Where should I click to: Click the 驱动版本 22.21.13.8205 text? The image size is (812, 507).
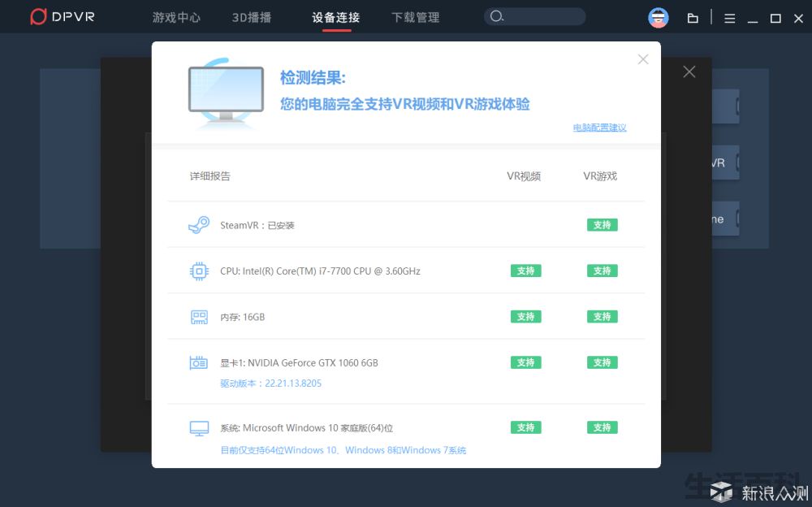pos(271,383)
